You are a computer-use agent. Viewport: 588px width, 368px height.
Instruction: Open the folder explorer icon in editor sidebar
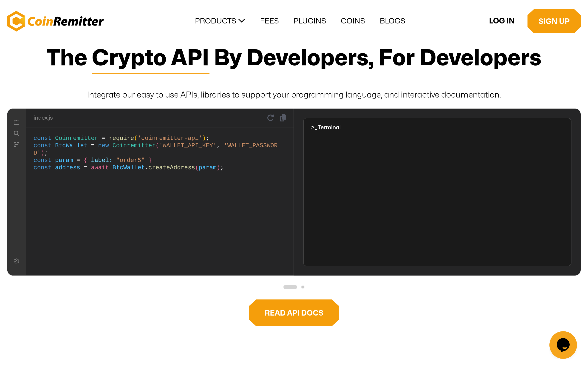17,122
